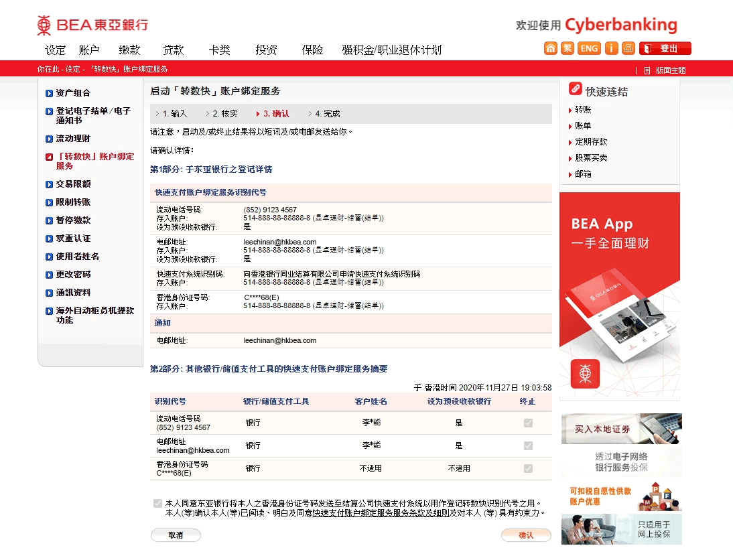Image resolution: width=733 pixels, height=560 pixels.
Task: Open 账户 top menu
Action: pos(89,50)
